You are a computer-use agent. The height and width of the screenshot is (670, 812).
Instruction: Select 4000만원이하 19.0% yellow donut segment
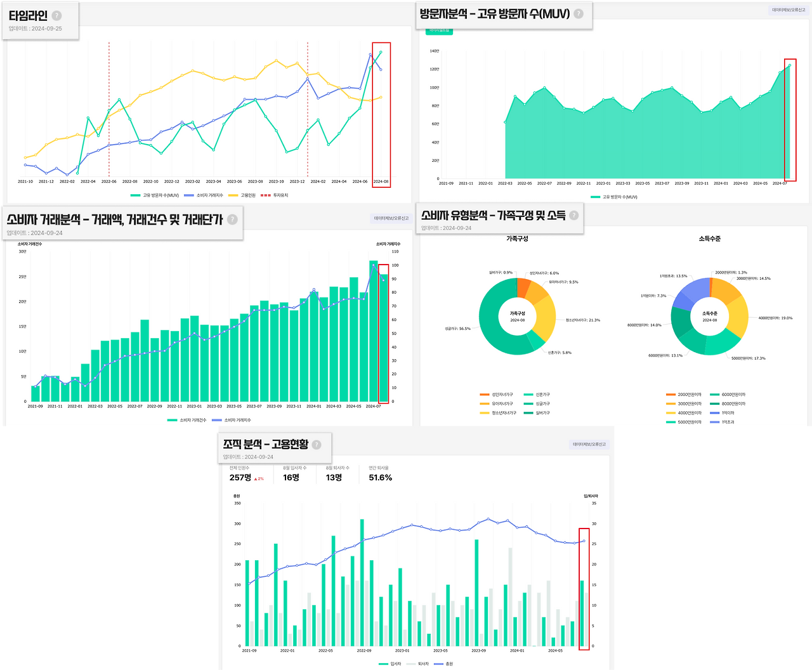739,316
